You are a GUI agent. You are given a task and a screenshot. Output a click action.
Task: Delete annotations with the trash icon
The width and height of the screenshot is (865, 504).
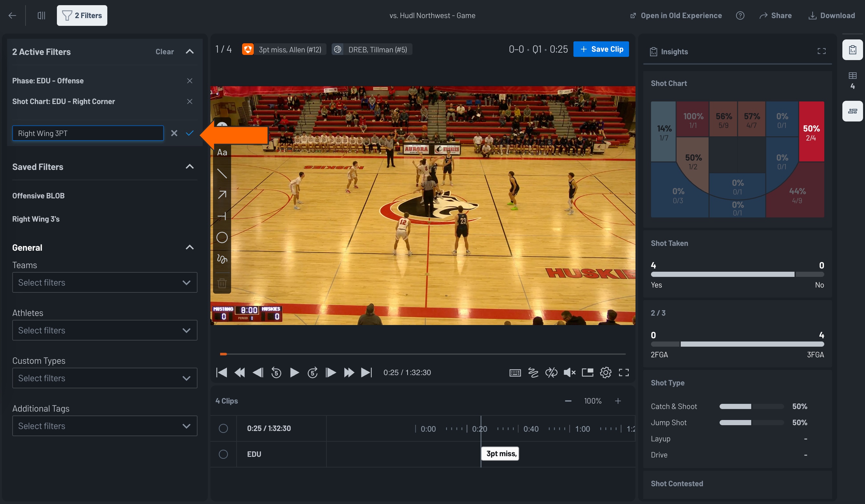tap(222, 282)
